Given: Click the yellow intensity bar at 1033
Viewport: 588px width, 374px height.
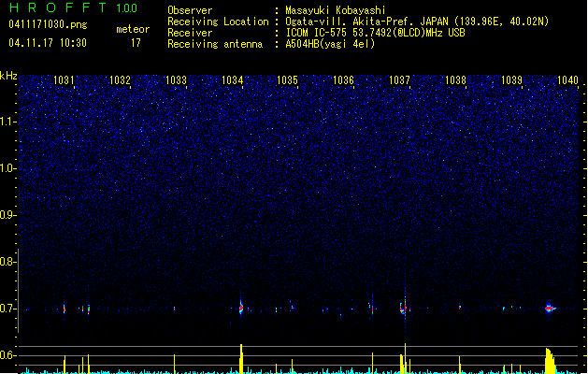Looking at the screenshot, I should (x=175, y=364).
